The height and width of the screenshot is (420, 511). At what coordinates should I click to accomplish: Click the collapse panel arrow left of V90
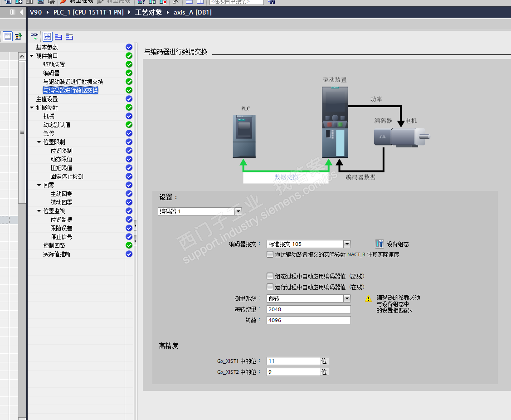(x=21, y=12)
